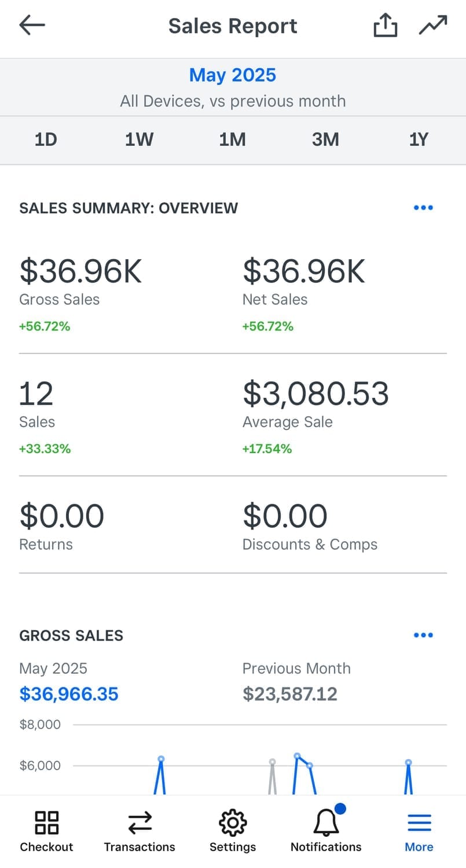This screenshot has height=868, width=466.
Task: Tap the gray previous-month chart point
Action: point(272,762)
